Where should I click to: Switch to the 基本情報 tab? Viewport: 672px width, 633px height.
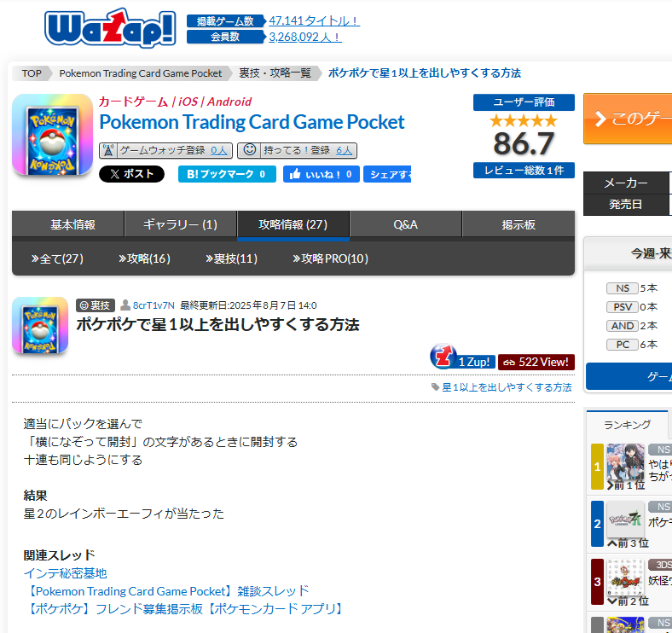(68, 224)
